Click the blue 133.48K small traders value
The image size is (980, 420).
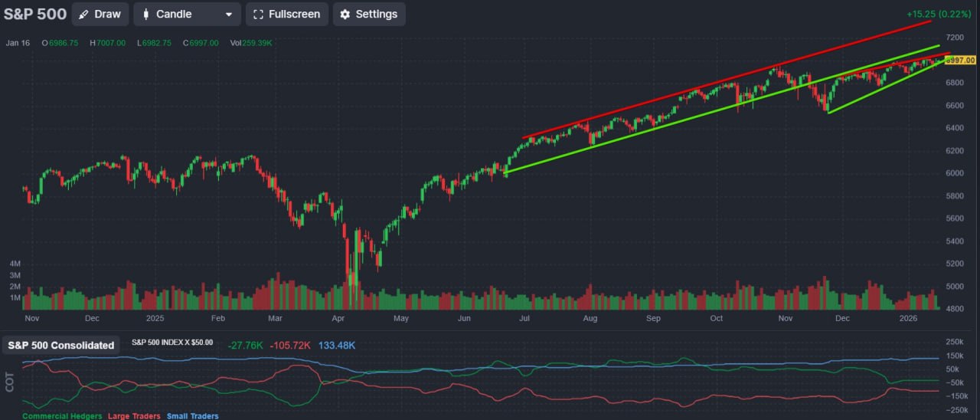[x=337, y=346]
